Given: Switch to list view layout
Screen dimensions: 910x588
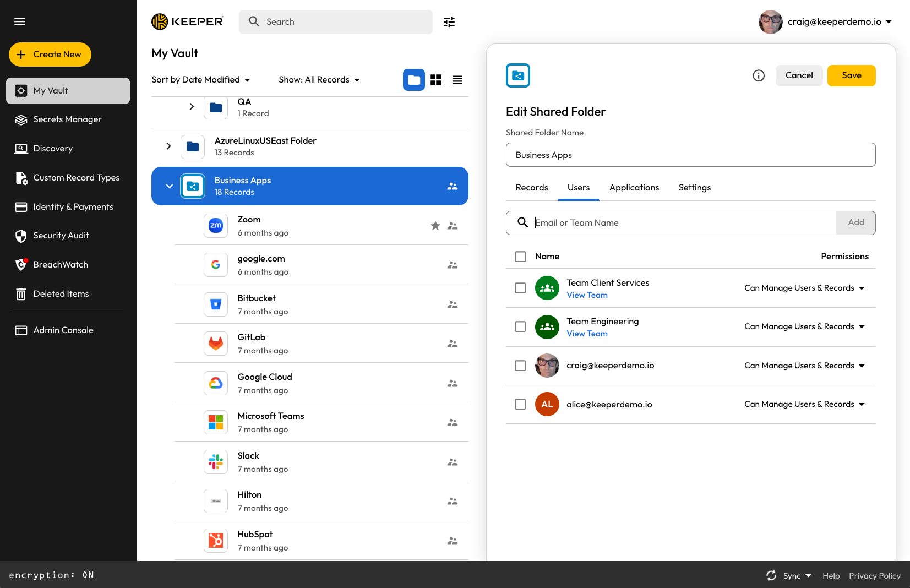Looking at the screenshot, I should [x=457, y=80].
